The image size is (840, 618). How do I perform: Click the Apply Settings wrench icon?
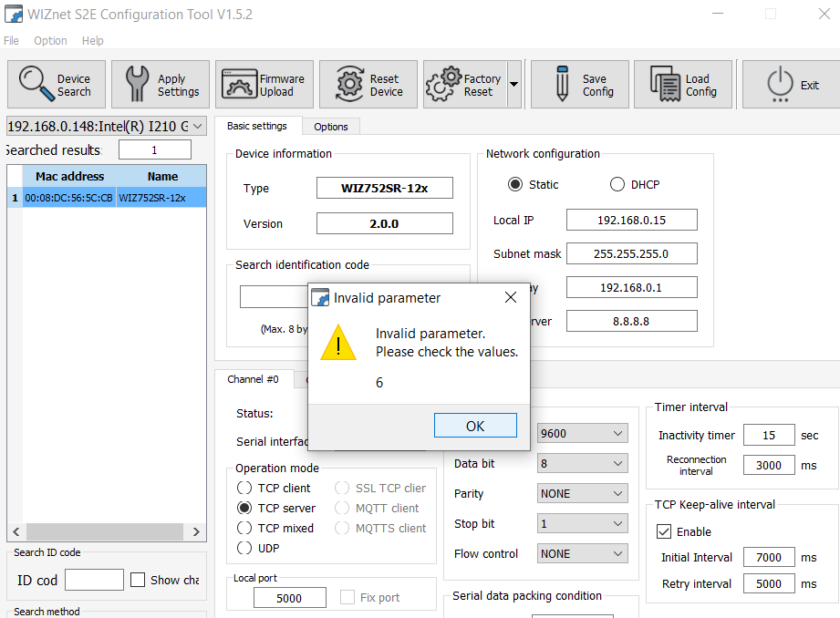click(137, 84)
